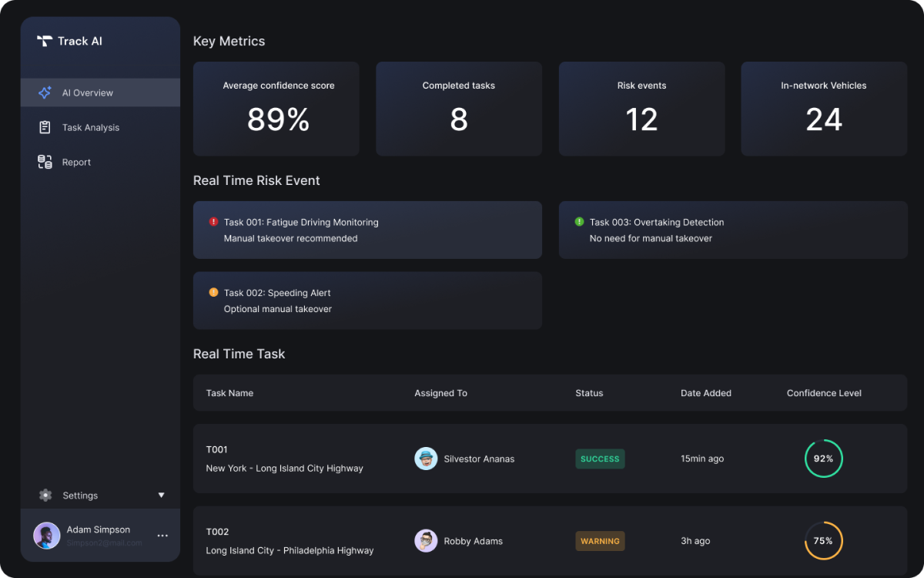Click the T001 task ID
Image resolution: width=924 pixels, height=578 pixels.
pos(216,449)
